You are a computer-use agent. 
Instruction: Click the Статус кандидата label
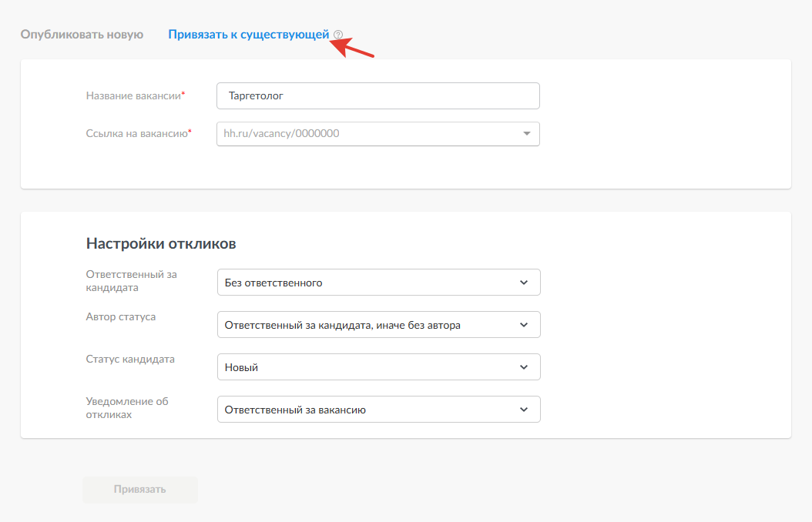point(130,360)
